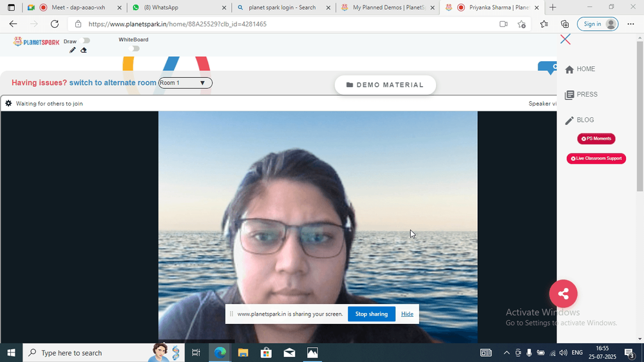Click the camera permission icon in address bar
Screen dimensions: 644x362
coord(504,24)
